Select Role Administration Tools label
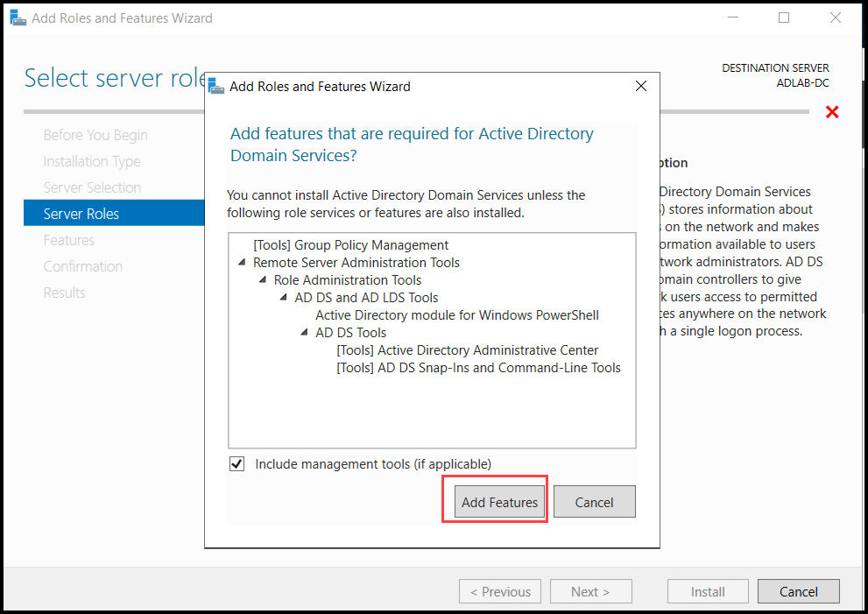 click(348, 280)
